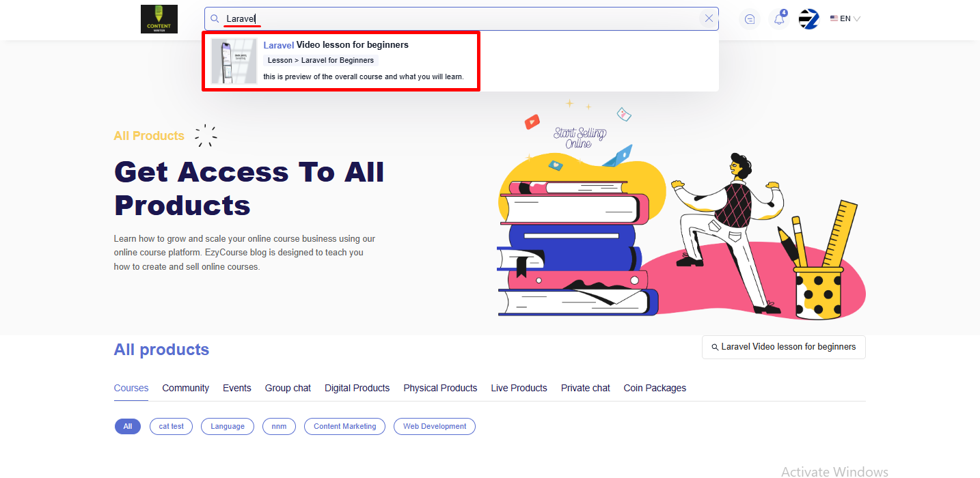This screenshot has height=478, width=980.
Task: Open Laravel Video lesson for beginners result
Action: pyautogui.click(x=336, y=45)
